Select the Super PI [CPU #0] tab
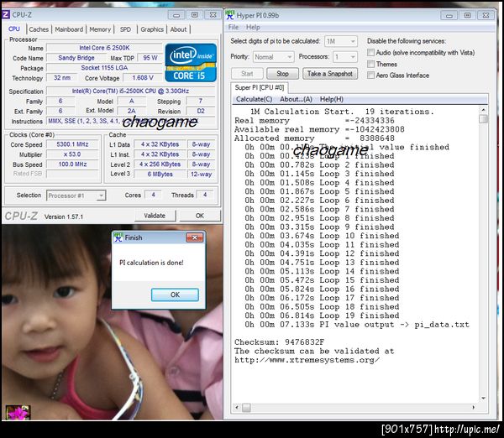504x438 pixels. coord(259,87)
